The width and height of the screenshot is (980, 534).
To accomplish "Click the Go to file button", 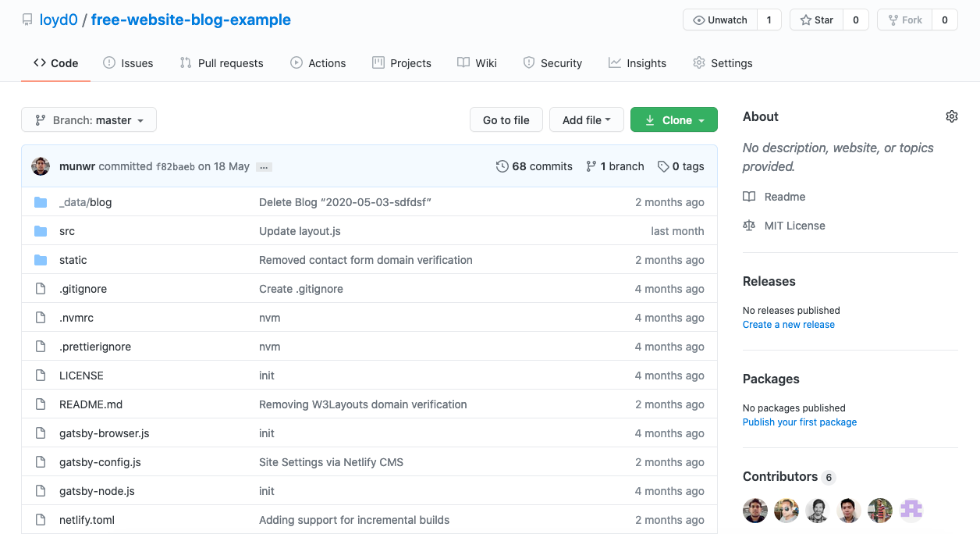I will tap(506, 120).
